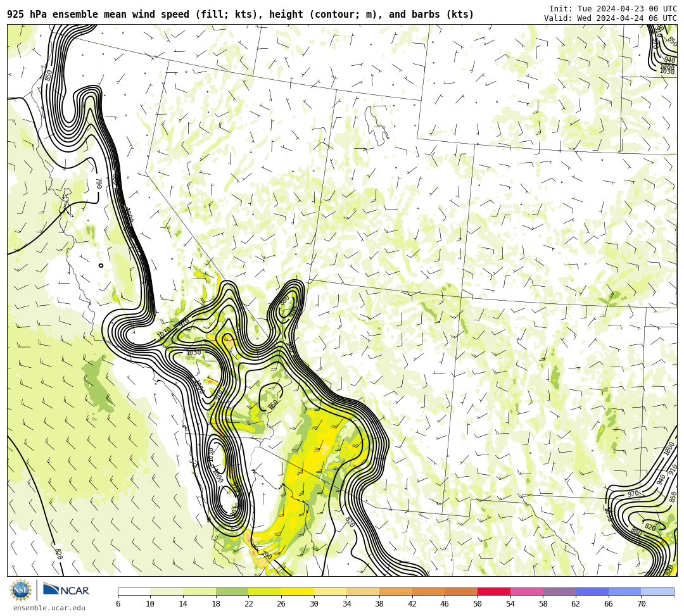Click the colorbar tick label 70

(x=641, y=604)
